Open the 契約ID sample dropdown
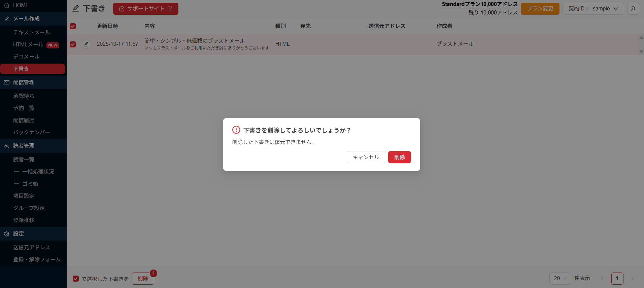The image size is (644, 288). coord(593,9)
